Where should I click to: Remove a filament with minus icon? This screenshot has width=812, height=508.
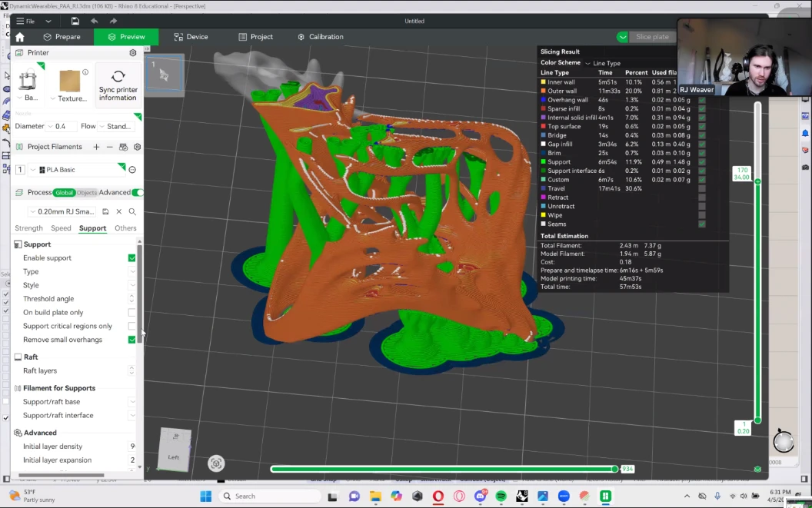tap(110, 147)
